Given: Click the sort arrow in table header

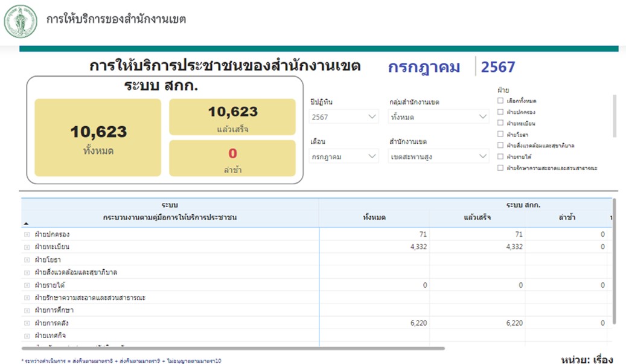Looking at the screenshot, I should click(26, 223).
